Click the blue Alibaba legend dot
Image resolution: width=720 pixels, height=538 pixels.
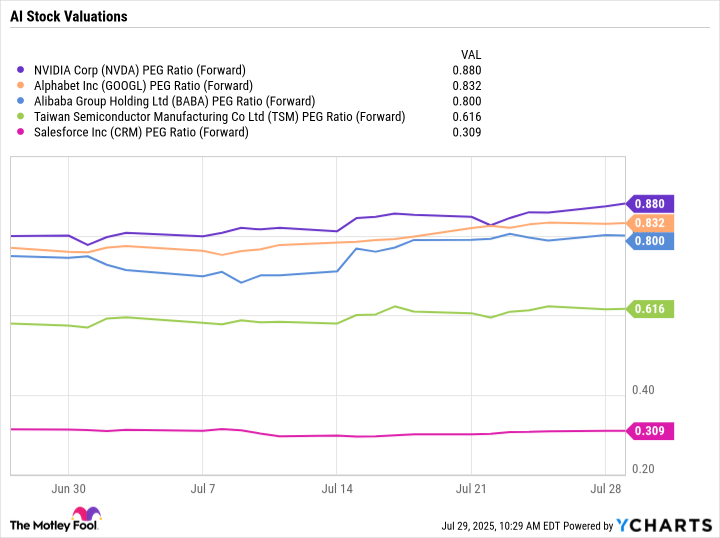coord(20,101)
